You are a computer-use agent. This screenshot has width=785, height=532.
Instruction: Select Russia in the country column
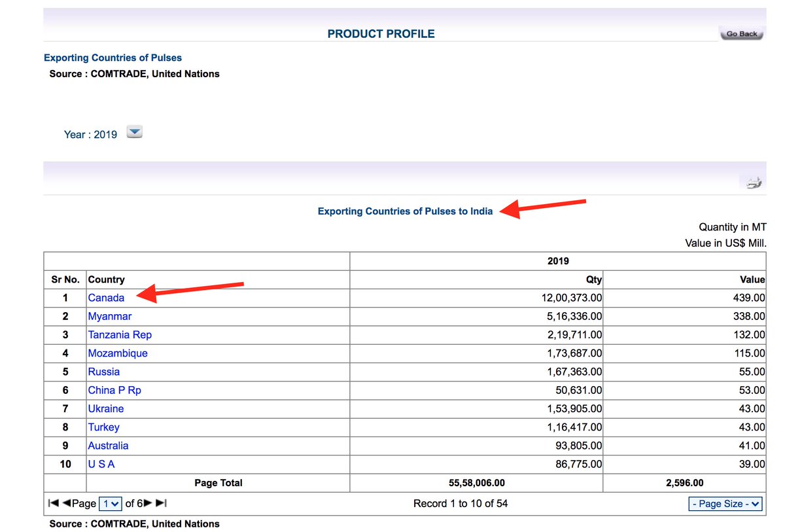point(103,371)
